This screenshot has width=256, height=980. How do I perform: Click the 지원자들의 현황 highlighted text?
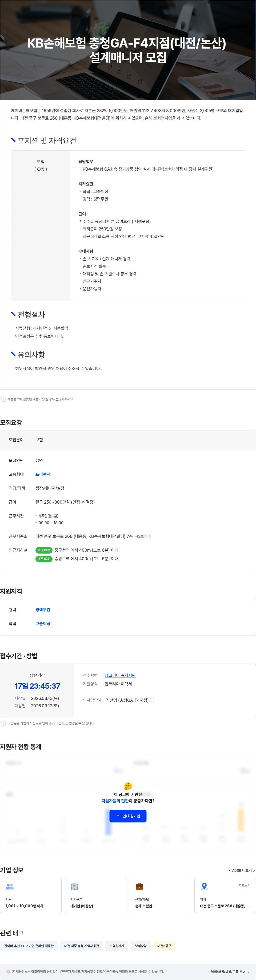115,801
